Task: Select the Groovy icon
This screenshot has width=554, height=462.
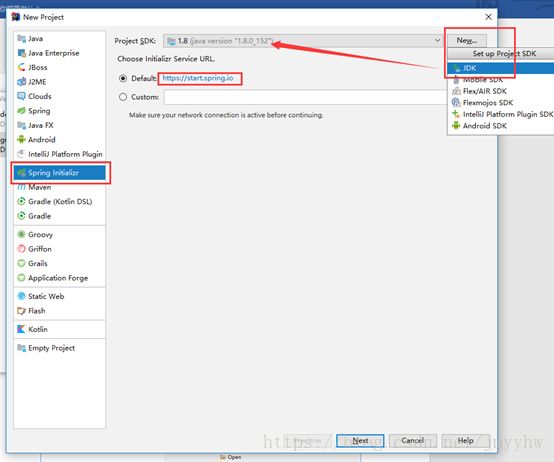Action: 22,234
